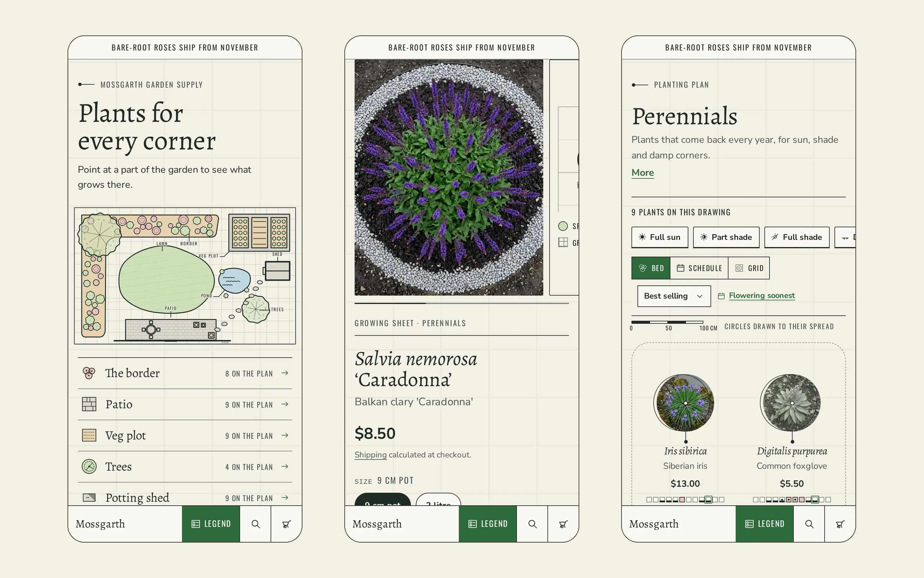Image resolution: width=924 pixels, height=578 pixels.
Task: Follow the arrow in the Trees row
Action: pyautogui.click(x=285, y=466)
